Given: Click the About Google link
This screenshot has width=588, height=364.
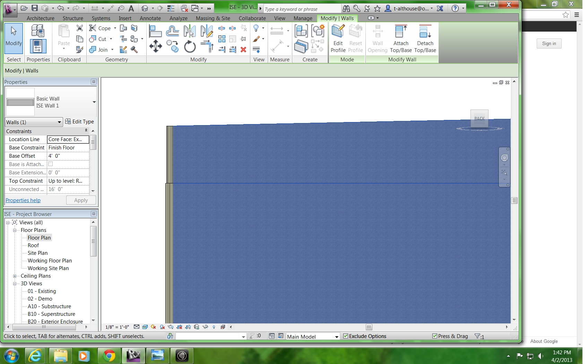Looking at the screenshot, I should (544, 341).
